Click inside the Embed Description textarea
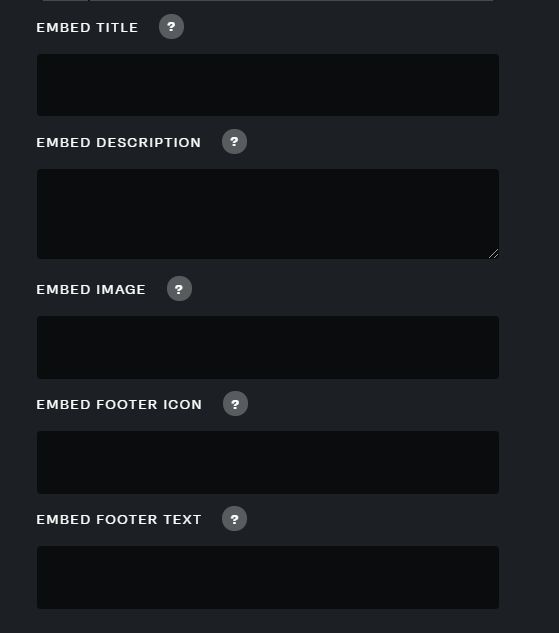The height and width of the screenshot is (633, 559). [268, 214]
